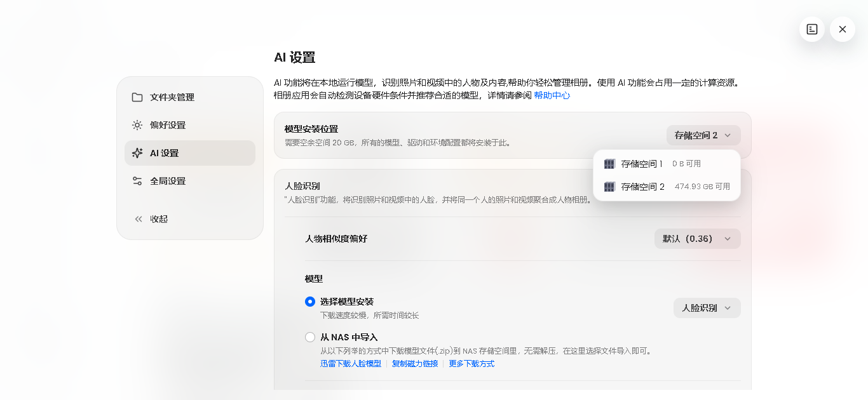868x400 pixels.
Task: Click the 模型安装位置 heading text
Action: tap(311, 129)
